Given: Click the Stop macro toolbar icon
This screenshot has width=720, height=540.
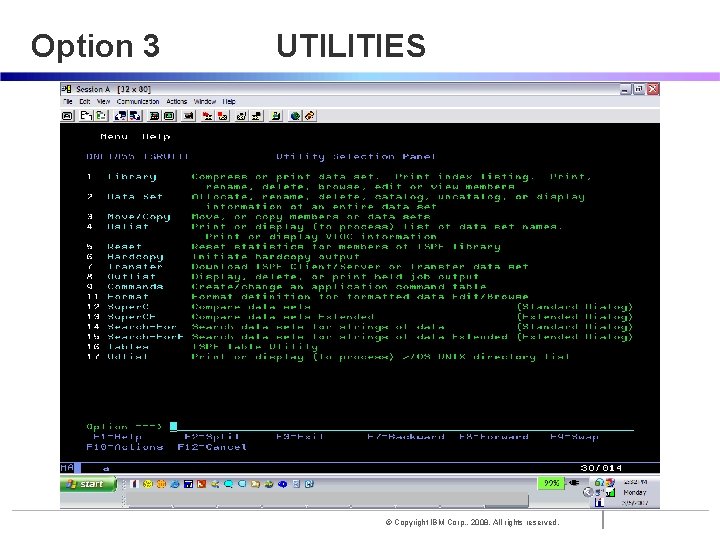Looking at the screenshot, I should coord(223,116).
